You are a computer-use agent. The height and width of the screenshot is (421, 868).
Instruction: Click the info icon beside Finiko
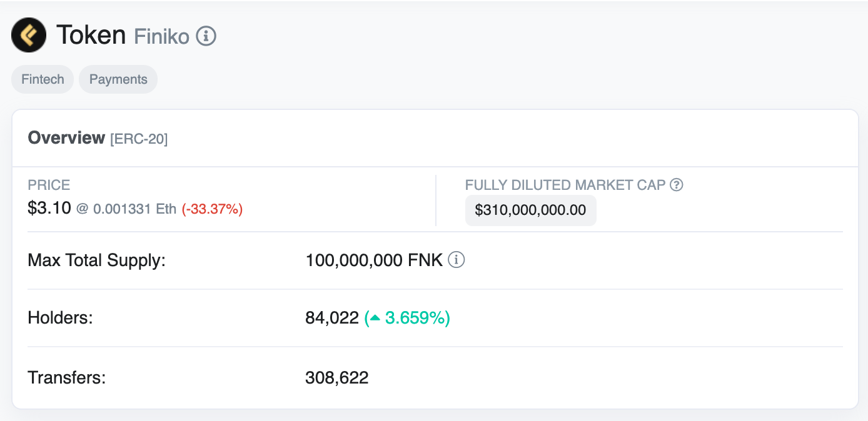[x=206, y=36]
